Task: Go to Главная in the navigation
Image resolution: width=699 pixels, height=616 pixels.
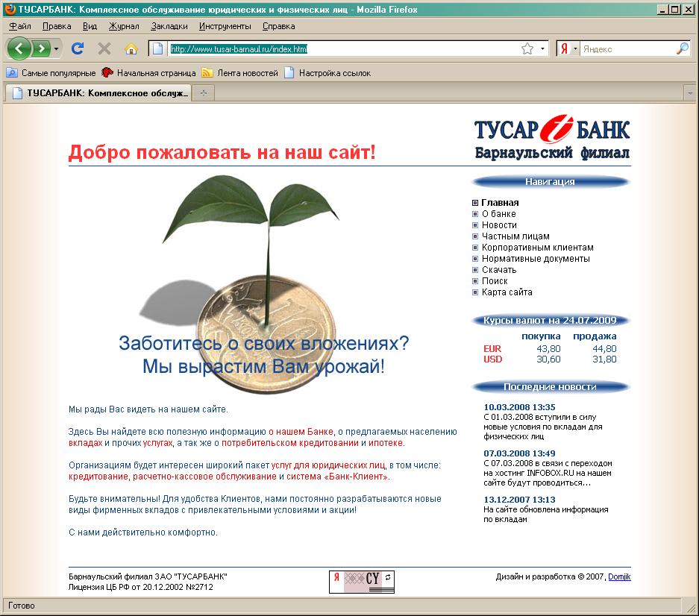Action: (x=500, y=202)
